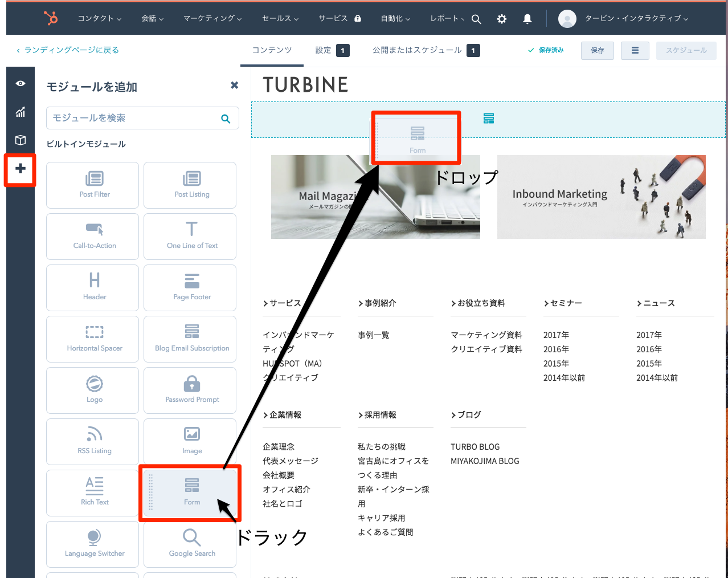This screenshot has width=728, height=578.
Task: Open the cube contents icon in sidebar
Action: click(x=21, y=140)
